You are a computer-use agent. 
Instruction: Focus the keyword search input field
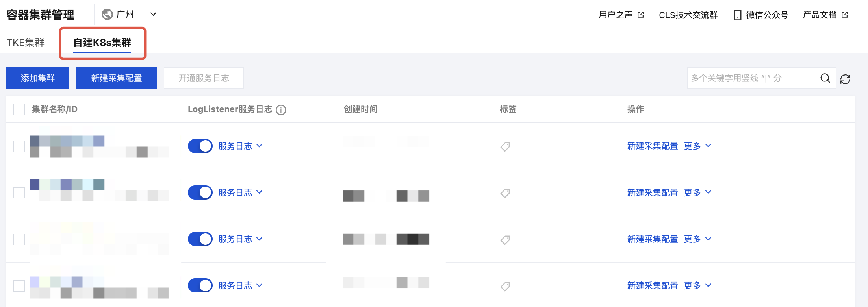pos(752,78)
